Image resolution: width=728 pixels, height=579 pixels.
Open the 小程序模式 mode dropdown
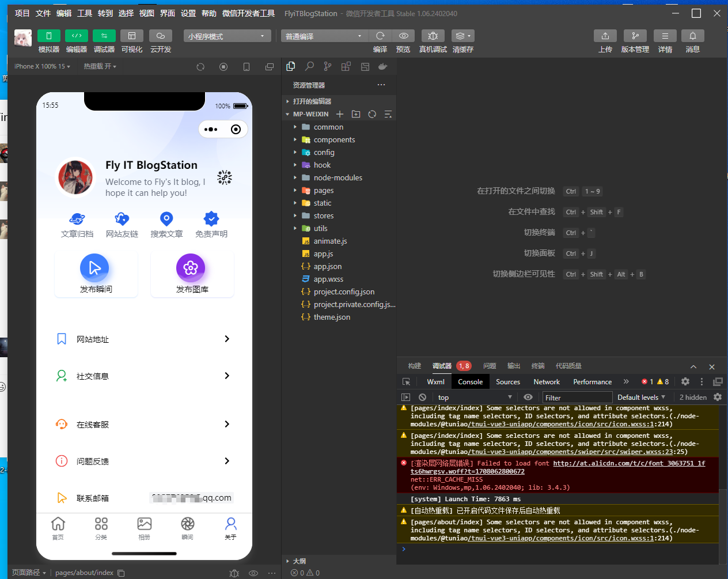[227, 36]
